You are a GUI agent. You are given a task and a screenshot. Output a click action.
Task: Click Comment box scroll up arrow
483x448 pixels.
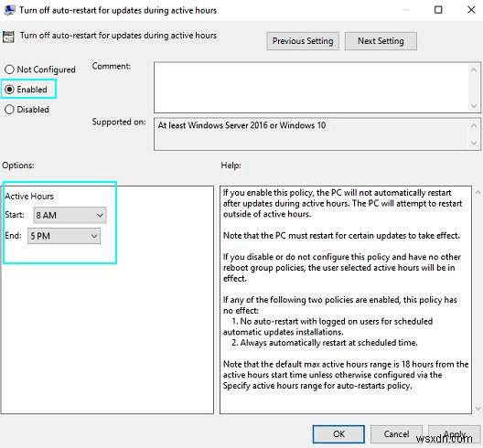[x=474, y=69]
